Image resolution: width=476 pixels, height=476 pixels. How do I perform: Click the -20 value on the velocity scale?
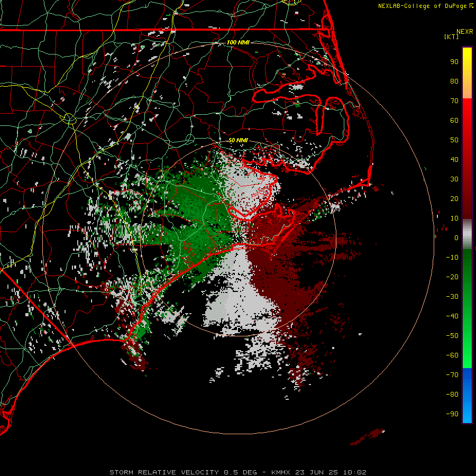pos(452,277)
